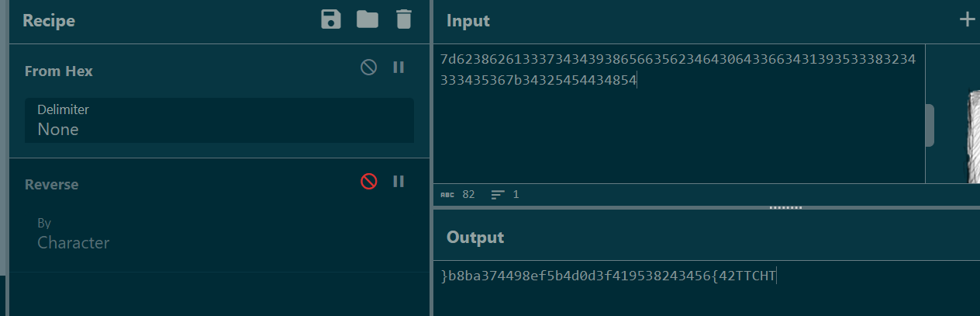Set a breakpoint on the Reverse operation
Viewport: 980px width, 316px height.
tap(399, 182)
